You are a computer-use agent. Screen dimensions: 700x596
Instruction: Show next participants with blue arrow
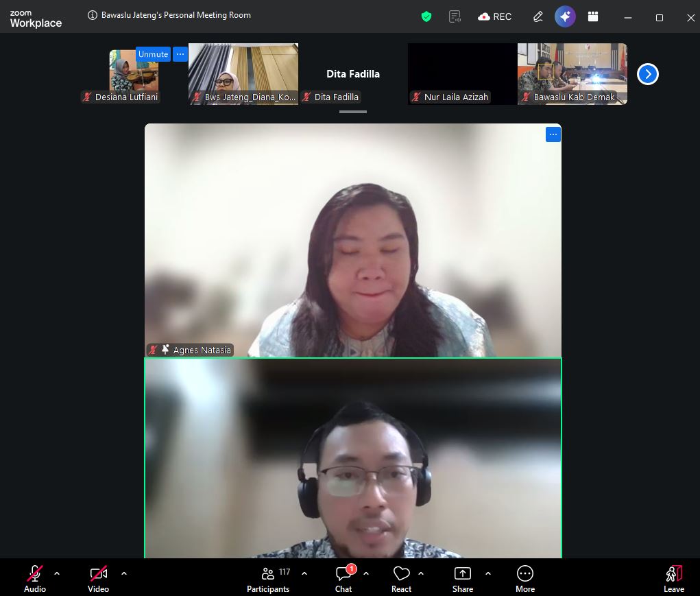click(648, 74)
